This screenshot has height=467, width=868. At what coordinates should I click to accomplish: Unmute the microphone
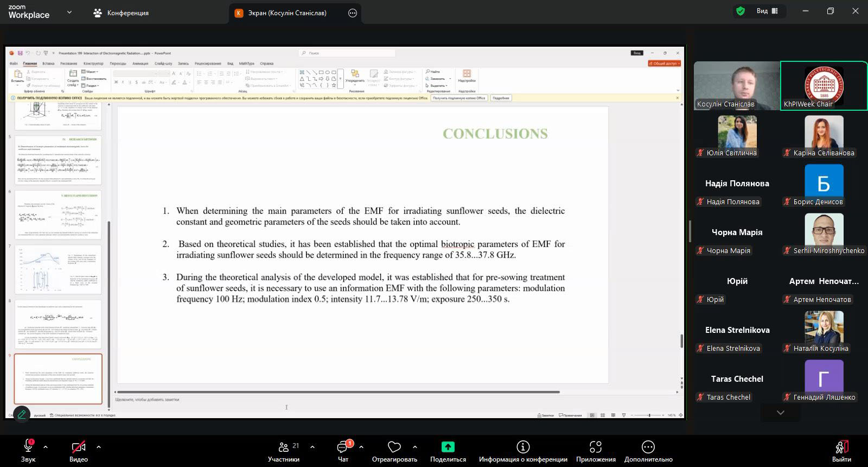coord(28,447)
